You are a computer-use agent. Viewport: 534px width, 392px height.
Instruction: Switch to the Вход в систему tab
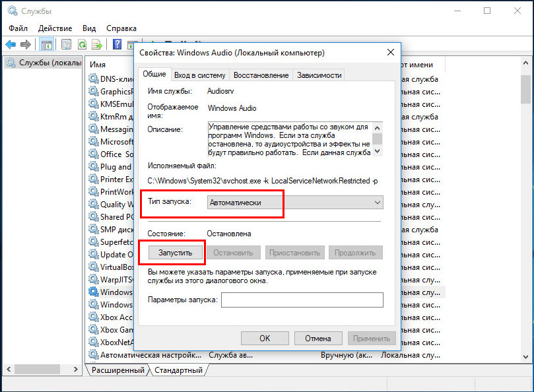[200, 75]
